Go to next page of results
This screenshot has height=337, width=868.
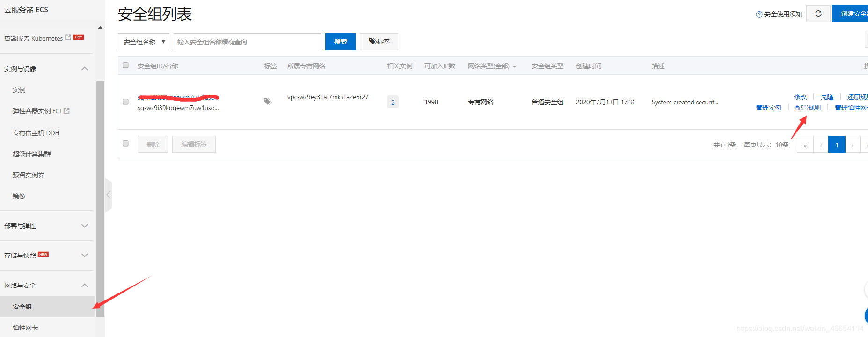(x=853, y=145)
